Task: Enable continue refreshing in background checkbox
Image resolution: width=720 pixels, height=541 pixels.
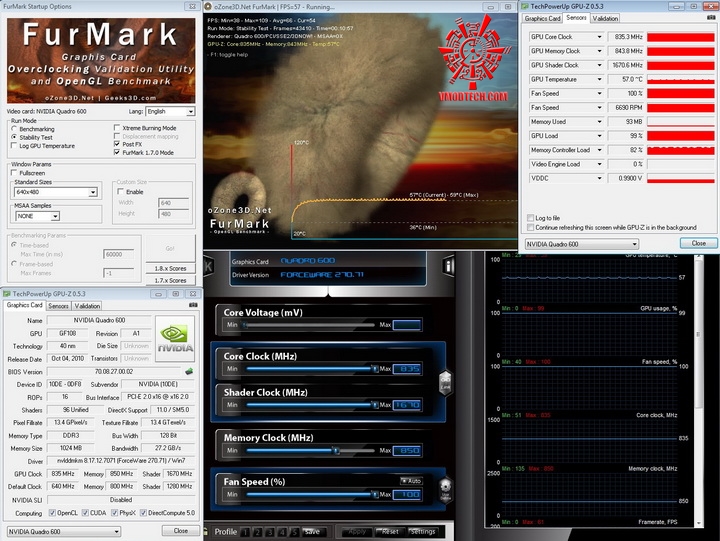Action: (531, 227)
